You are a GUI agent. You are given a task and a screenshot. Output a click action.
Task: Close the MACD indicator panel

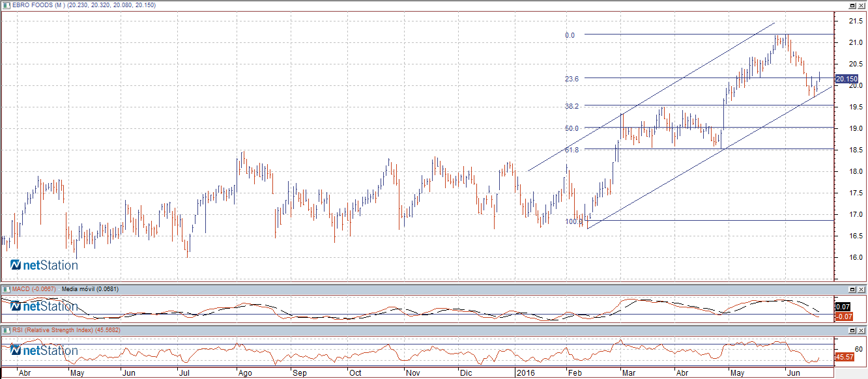point(861,288)
